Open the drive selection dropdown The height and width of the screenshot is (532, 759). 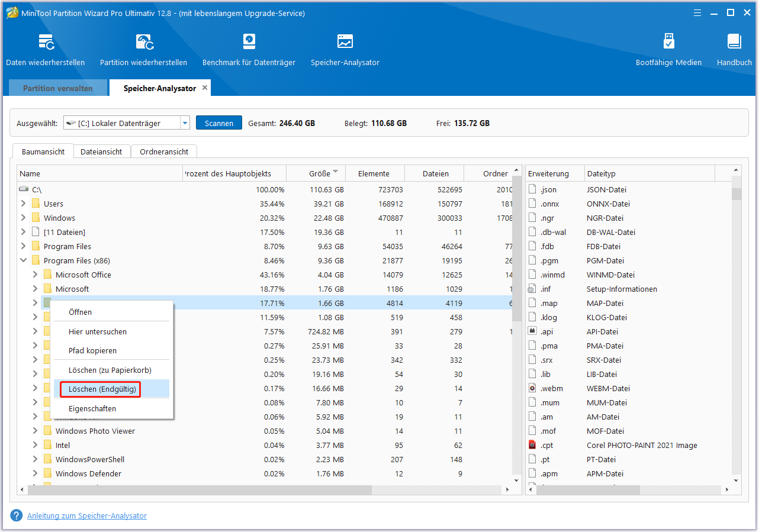[185, 123]
